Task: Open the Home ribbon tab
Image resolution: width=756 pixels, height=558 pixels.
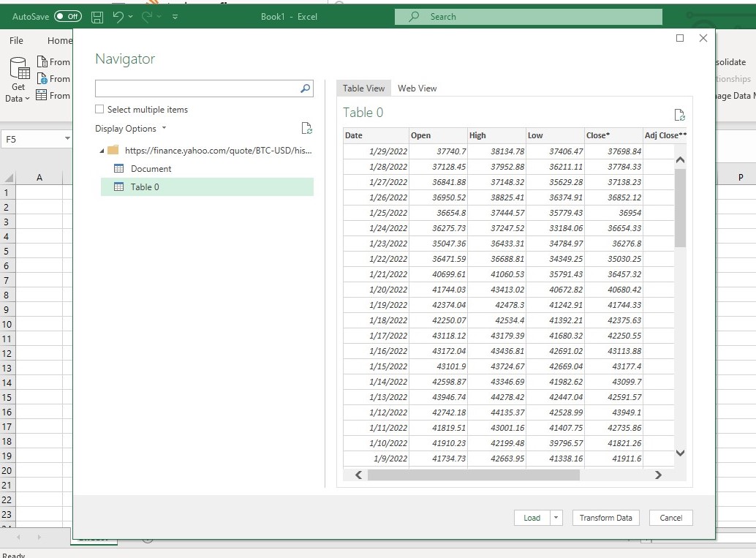Action: 60,40
